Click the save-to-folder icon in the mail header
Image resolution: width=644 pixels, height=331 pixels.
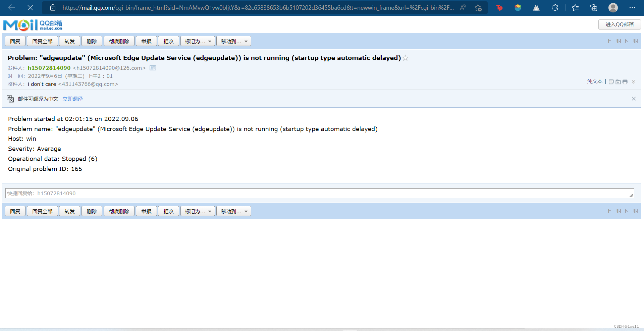618,82
